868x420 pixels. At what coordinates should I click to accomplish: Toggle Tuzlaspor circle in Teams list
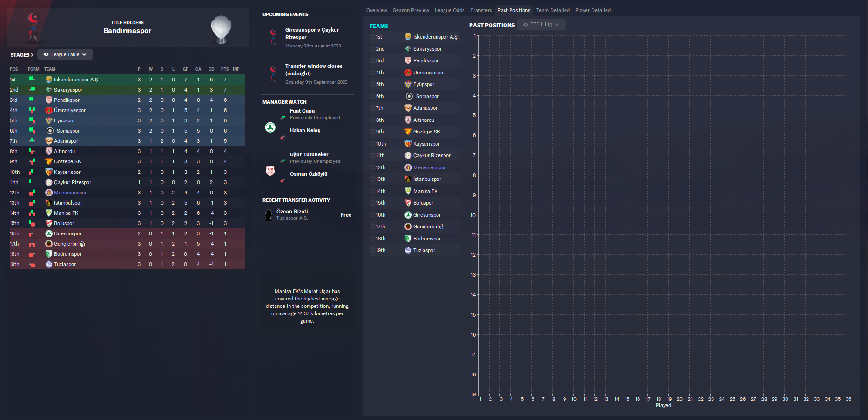(x=372, y=250)
